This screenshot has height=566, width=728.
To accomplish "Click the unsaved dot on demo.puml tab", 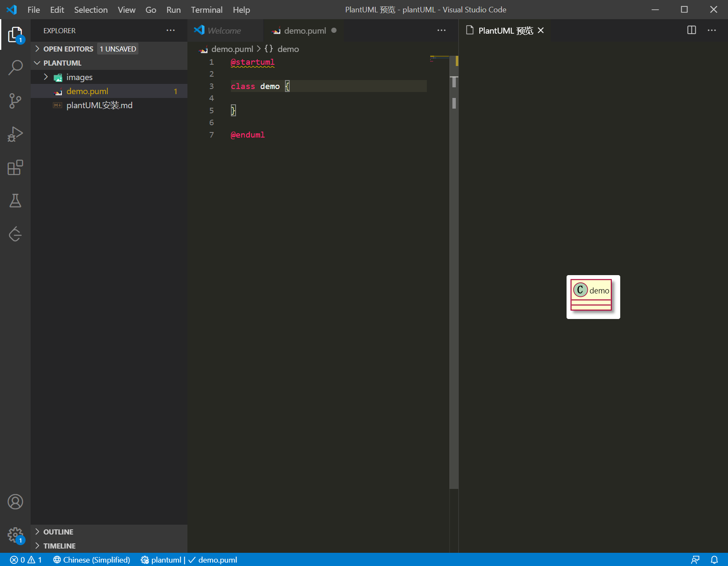I will (x=334, y=30).
